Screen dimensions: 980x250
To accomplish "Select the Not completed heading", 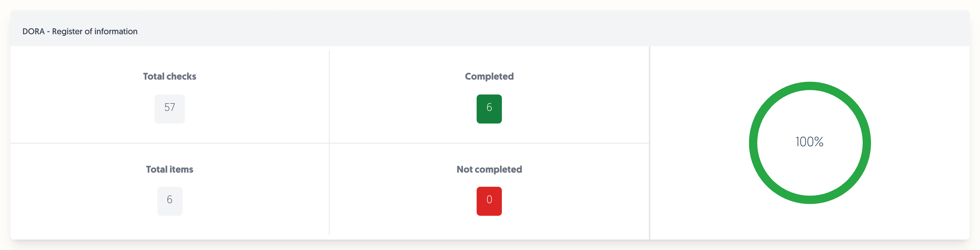I will click(489, 169).
